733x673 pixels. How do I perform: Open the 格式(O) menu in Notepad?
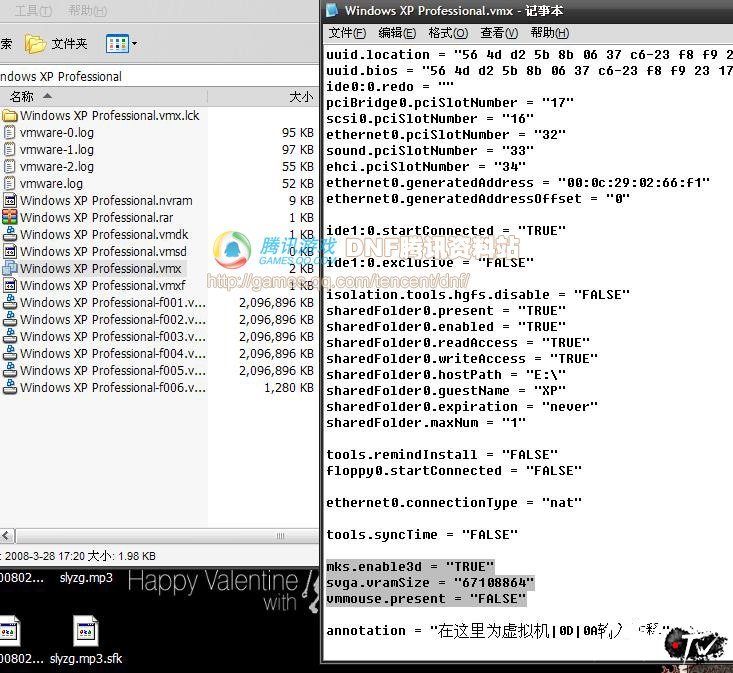pos(446,33)
